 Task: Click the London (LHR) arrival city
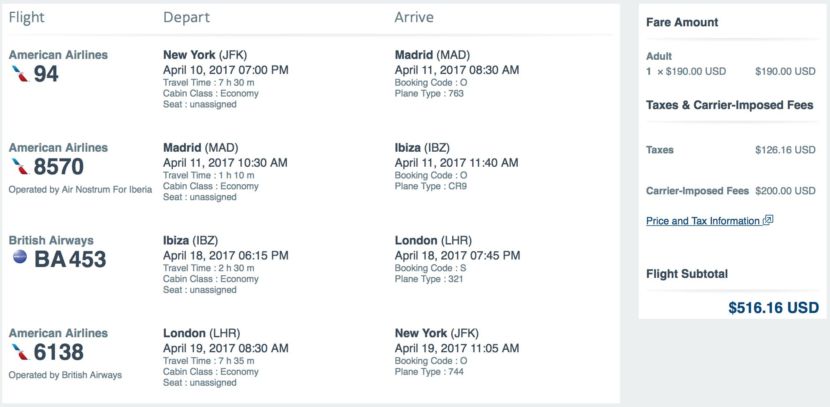(x=433, y=241)
